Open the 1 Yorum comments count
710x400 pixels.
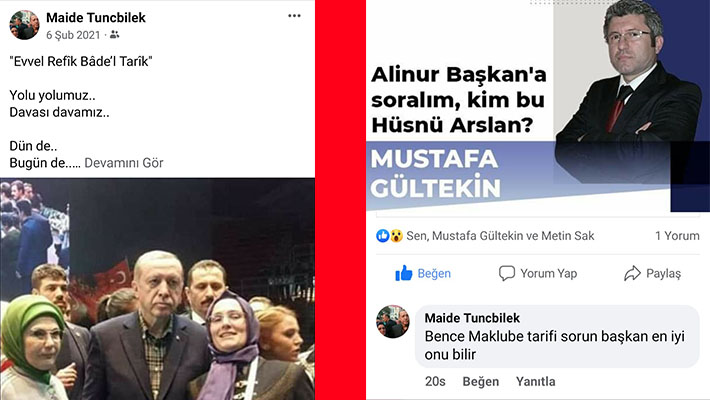point(677,236)
